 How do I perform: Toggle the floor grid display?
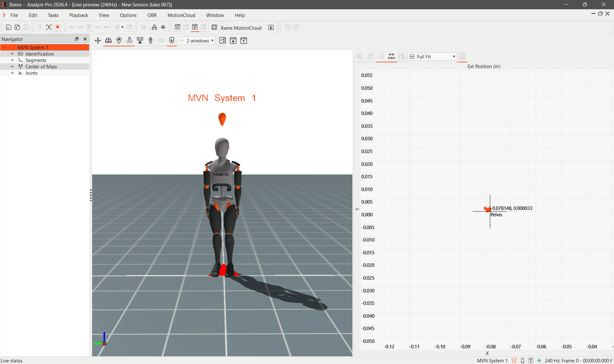pos(108,41)
